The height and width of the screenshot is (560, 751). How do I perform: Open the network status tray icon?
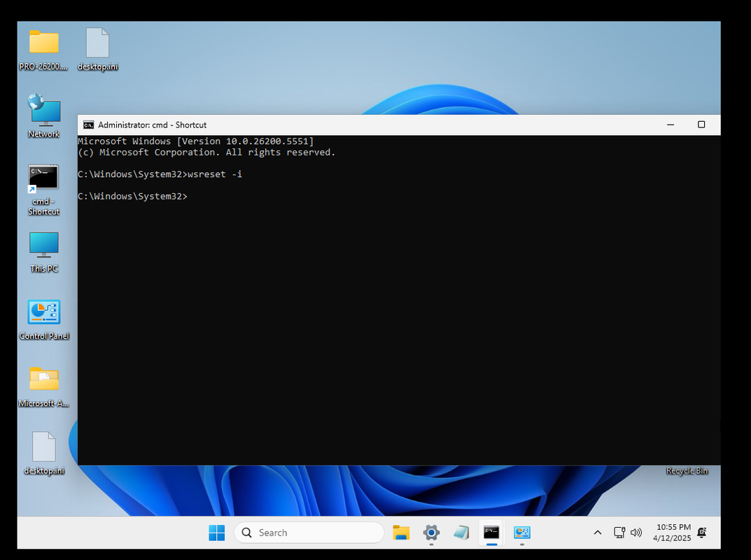click(619, 533)
